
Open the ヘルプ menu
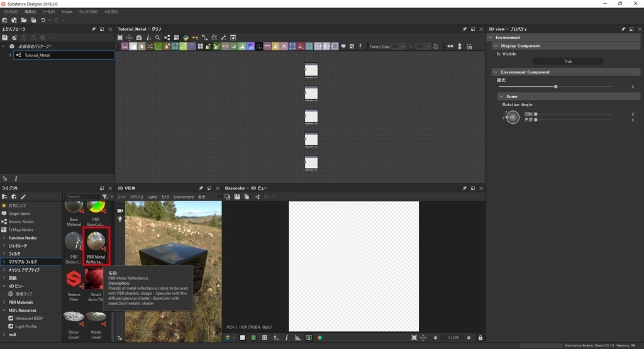tap(111, 12)
